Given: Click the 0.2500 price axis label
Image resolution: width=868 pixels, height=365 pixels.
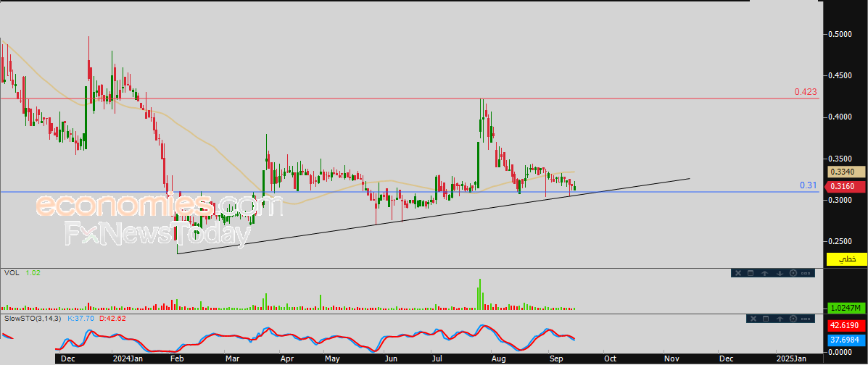Looking at the screenshot, I should (840, 241).
